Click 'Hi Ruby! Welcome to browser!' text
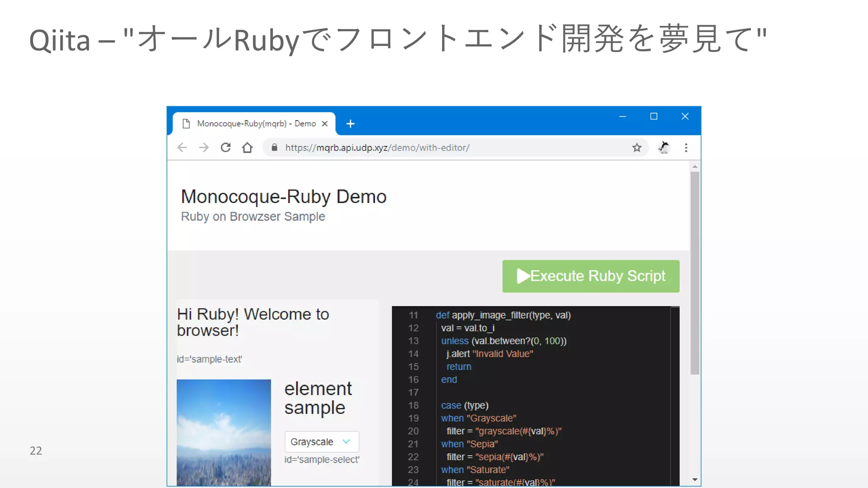 (x=253, y=322)
